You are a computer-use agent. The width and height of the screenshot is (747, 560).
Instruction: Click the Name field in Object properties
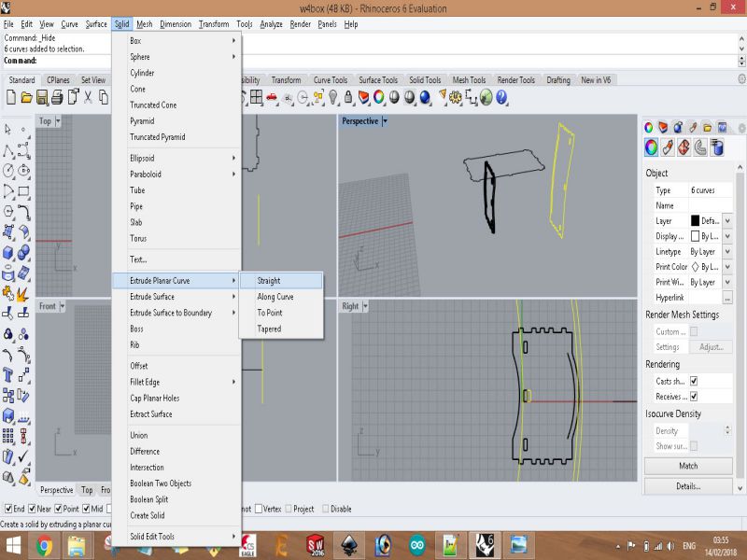tap(710, 205)
